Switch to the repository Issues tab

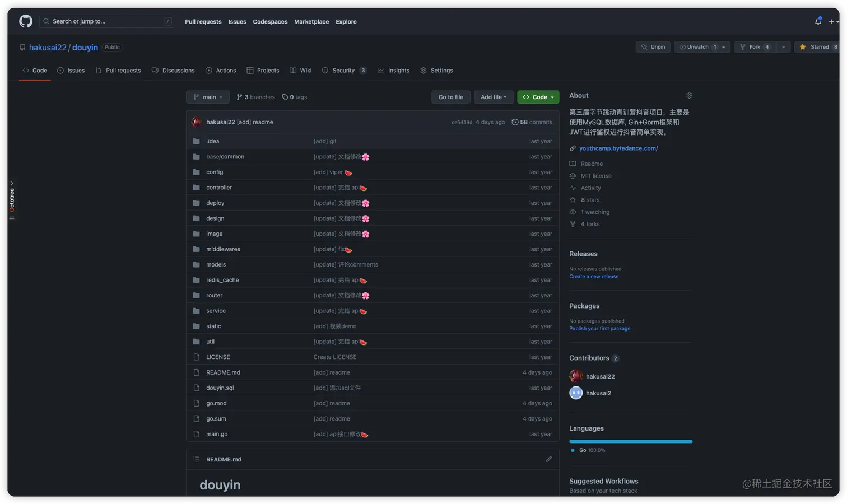[71, 71]
